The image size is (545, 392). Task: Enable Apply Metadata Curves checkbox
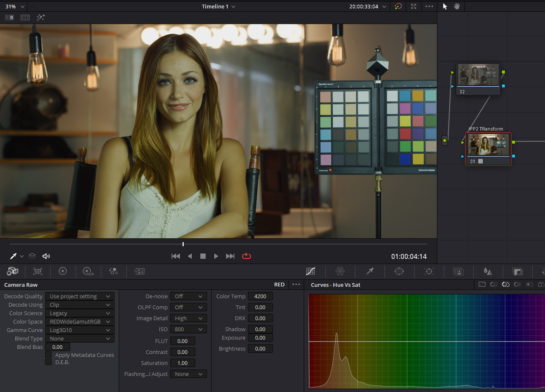[49, 355]
